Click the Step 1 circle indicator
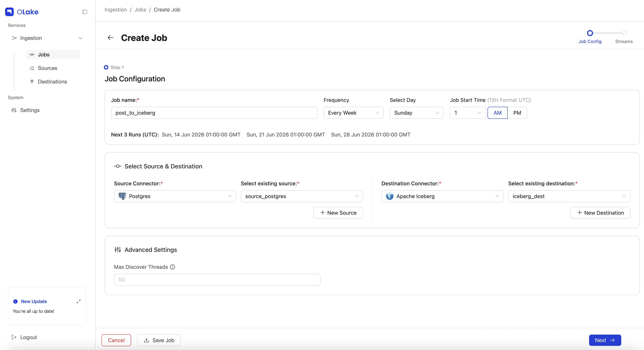The width and height of the screenshot is (644, 350). point(106,67)
